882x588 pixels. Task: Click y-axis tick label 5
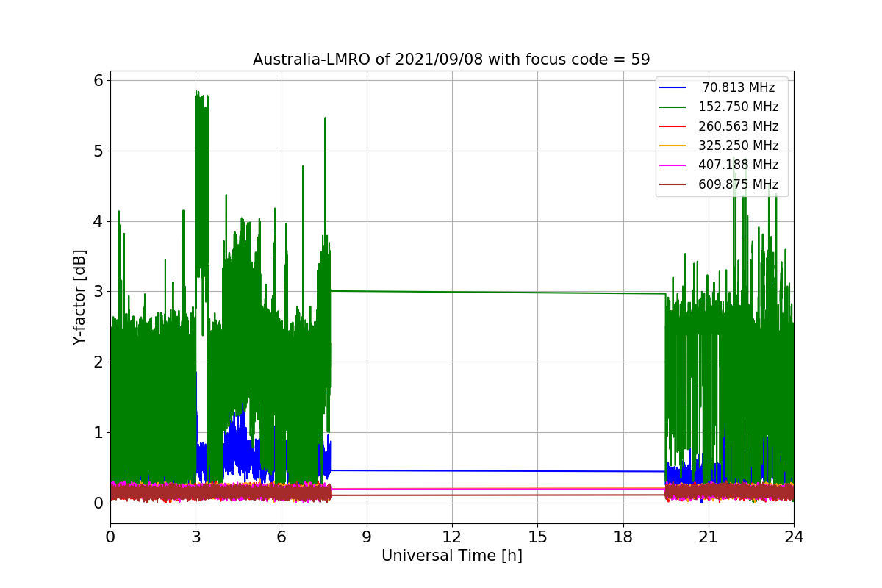tap(97, 151)
